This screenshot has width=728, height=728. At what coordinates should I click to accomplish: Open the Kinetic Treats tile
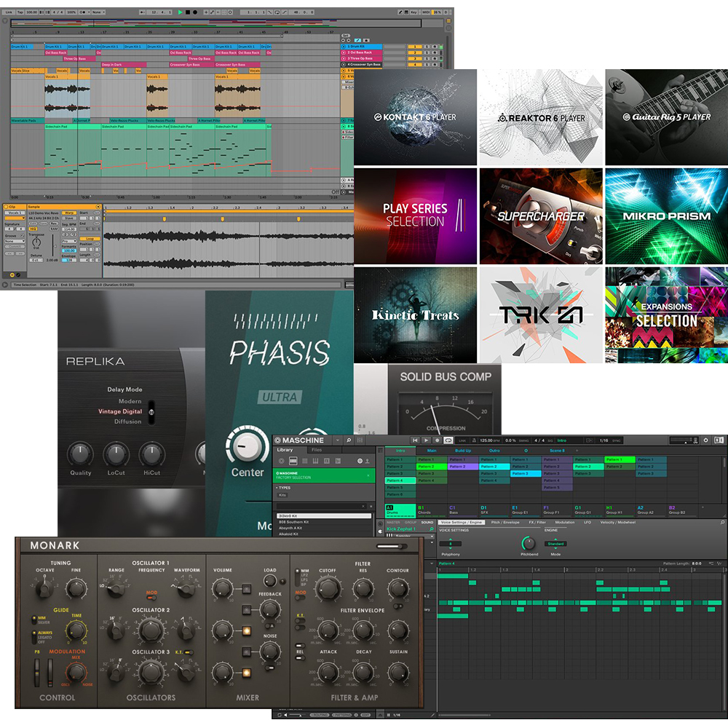(415, 314)
